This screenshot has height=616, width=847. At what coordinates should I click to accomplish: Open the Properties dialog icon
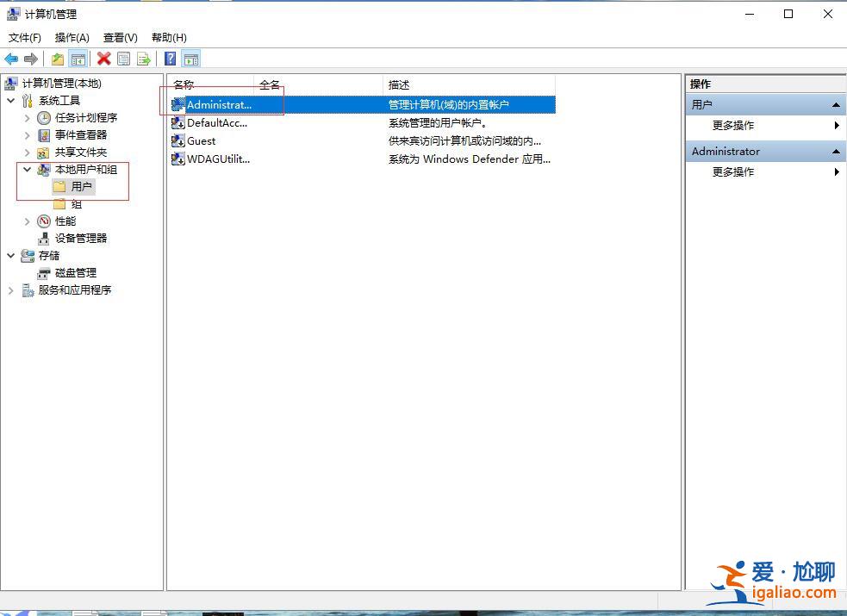click(124, 58)
